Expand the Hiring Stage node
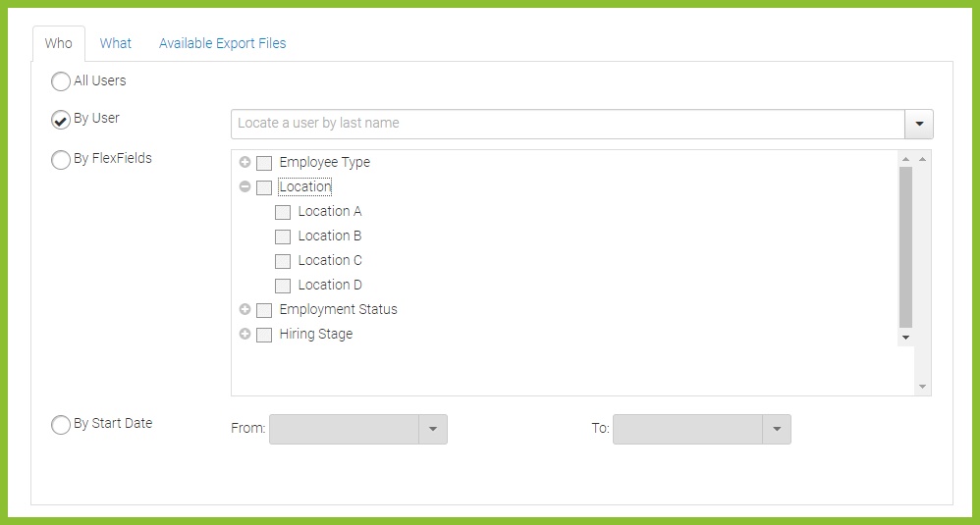 click(245, 334)
